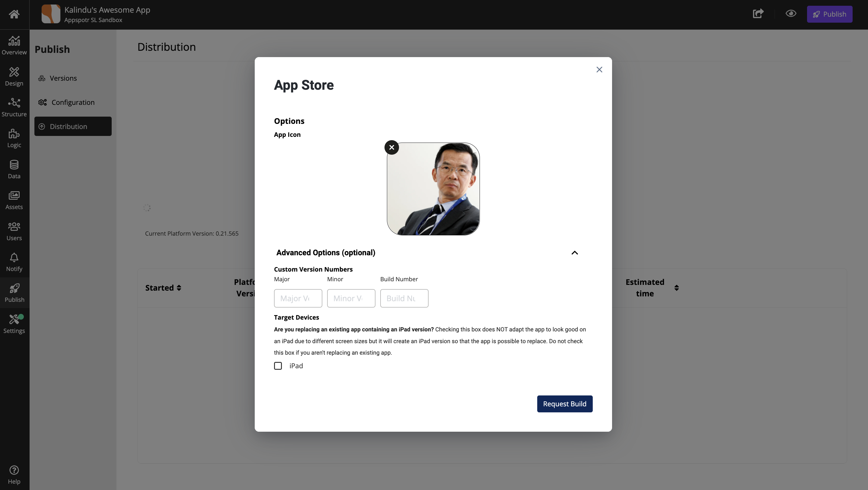
Task: Open the Structure panel
Action: coord(14,106)
